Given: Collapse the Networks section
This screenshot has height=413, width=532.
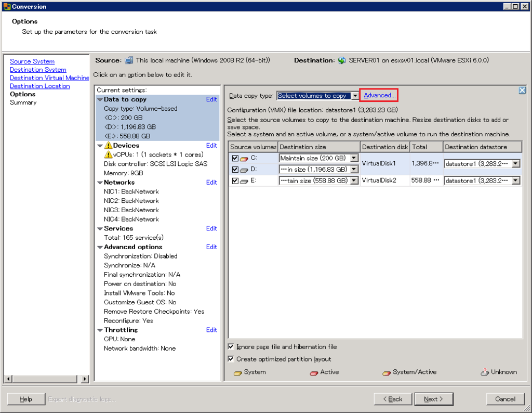Looking at the screenshot, I should click(x=100, y=183).
